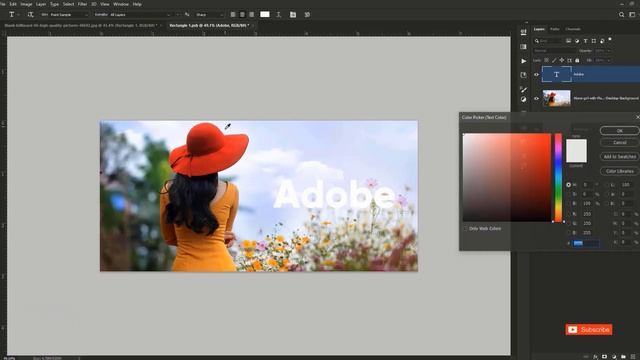Image resolution: width=640 pixels, height=360 pixels.
Task: Select the S saturation radio button
Action: click(568, 194)
